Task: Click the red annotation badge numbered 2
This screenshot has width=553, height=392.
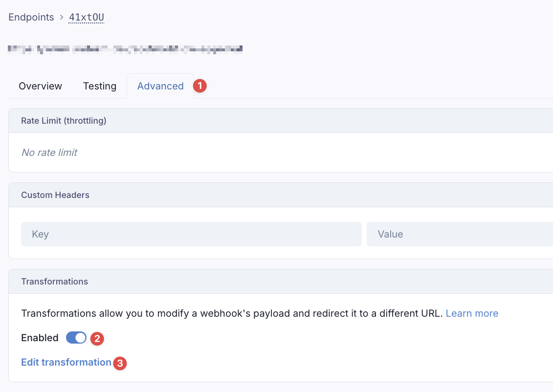Action: 97,338
